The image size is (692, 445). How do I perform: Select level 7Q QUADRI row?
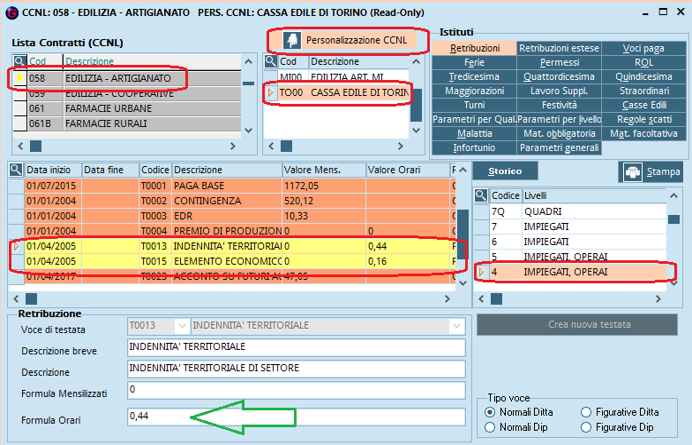point(571,211)
